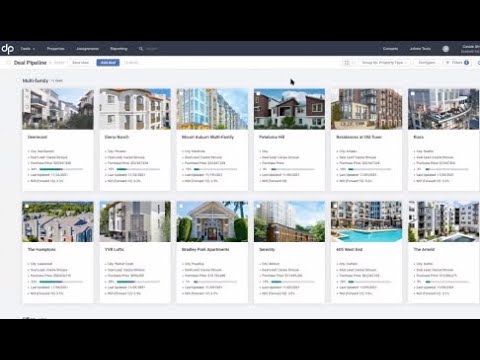The height and width of the screenshot is (360, 480).
Task: Click the search magnifier icon in navbar
Action: pyautogui.click(x=141, y=49)
